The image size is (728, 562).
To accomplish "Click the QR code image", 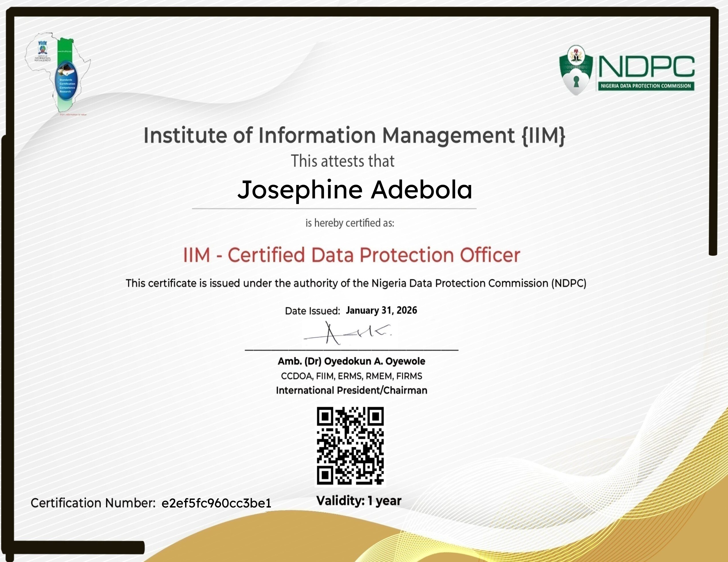I will [350, 446].
